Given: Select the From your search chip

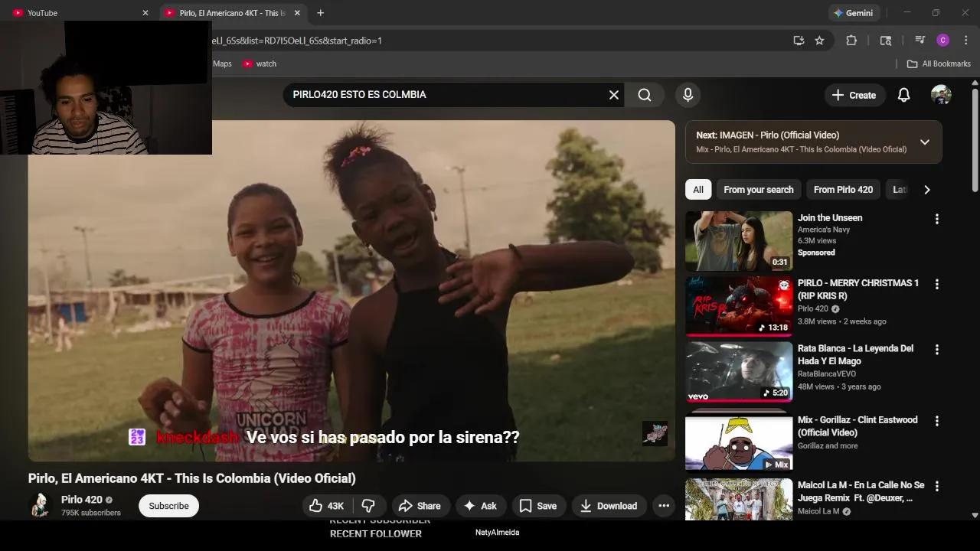Looking at the screenshot, I should [x=759, y=190].
